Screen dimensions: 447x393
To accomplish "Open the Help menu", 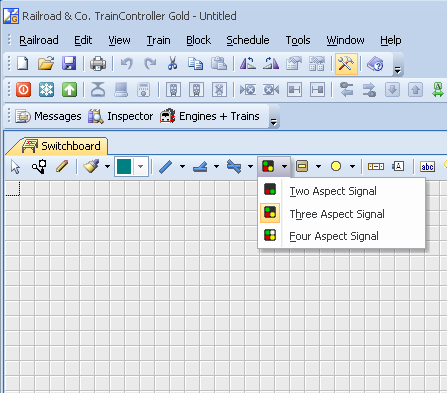I will [x=391, y=40].
